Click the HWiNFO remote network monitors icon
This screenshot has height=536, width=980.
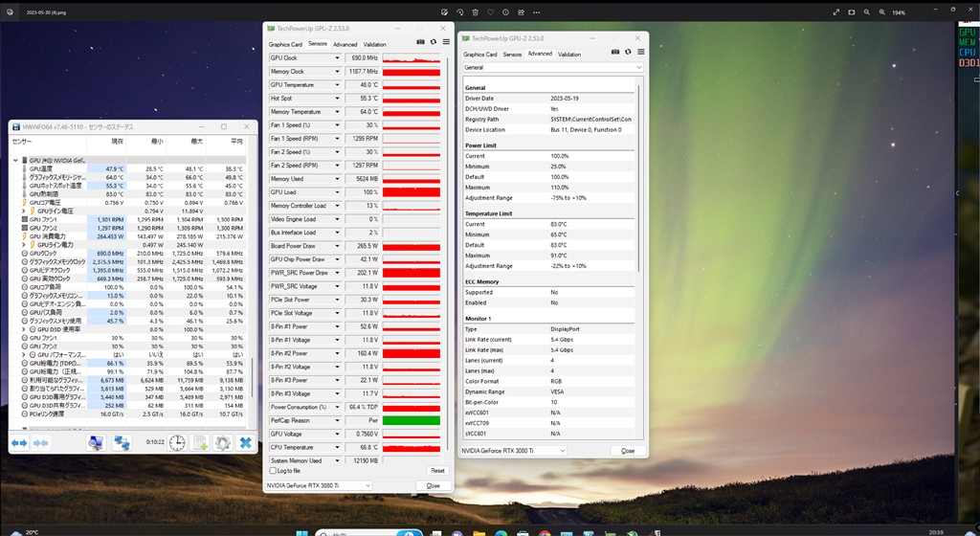coord(122,442)
